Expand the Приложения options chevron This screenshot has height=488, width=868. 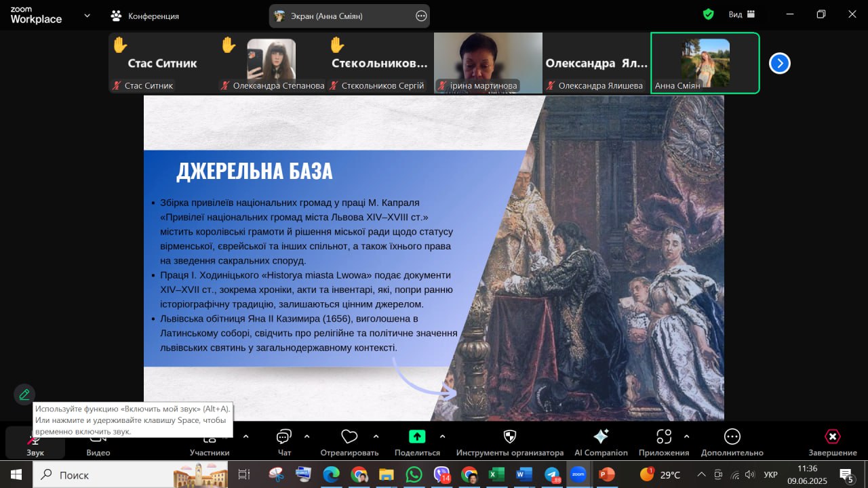point(686,436)
